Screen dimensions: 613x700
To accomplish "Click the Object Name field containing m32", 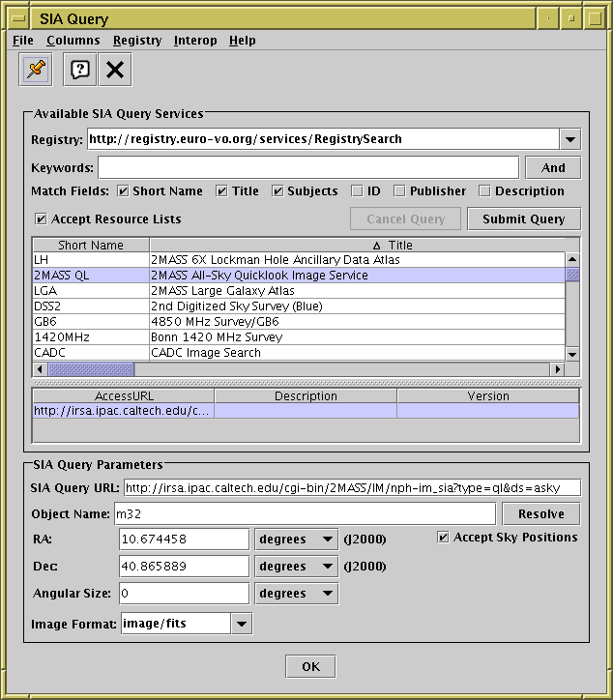I will click(305, 513).
